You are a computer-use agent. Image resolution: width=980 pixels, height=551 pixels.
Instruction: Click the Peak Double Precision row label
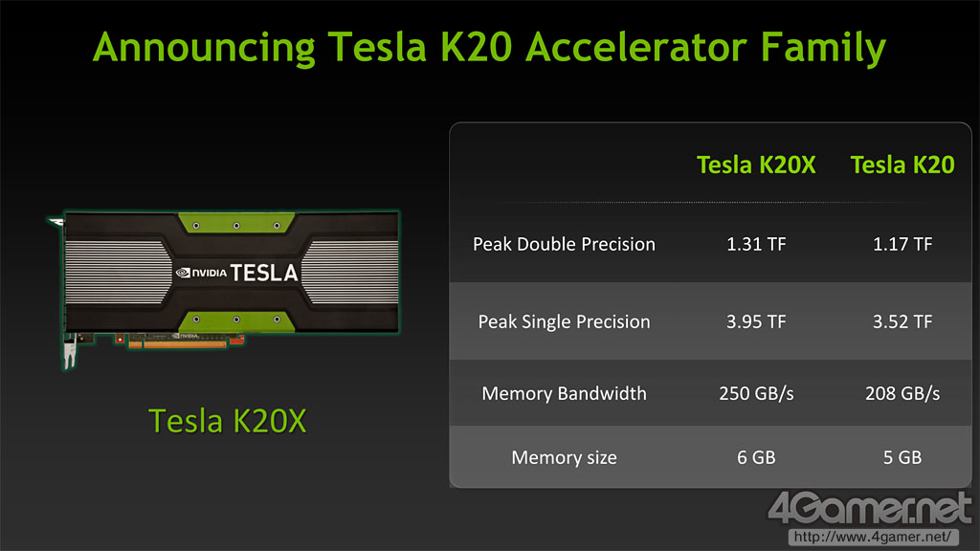coord(564,244)
